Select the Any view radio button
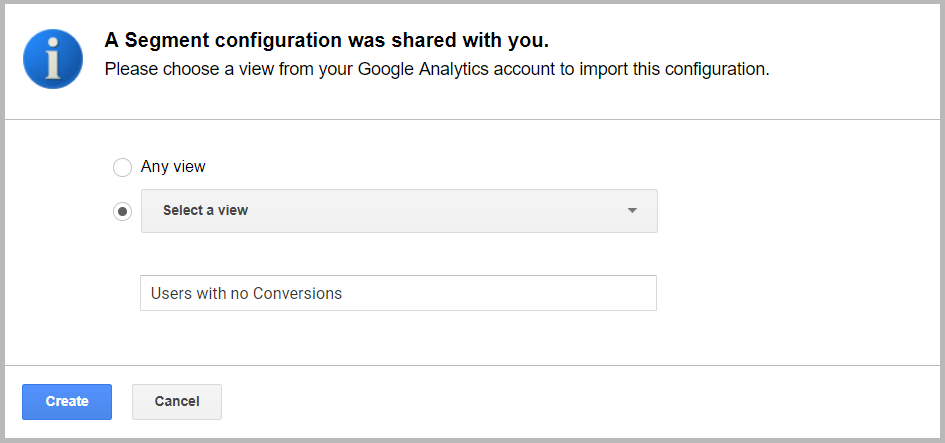945x443 pixels. coord(122,168)
